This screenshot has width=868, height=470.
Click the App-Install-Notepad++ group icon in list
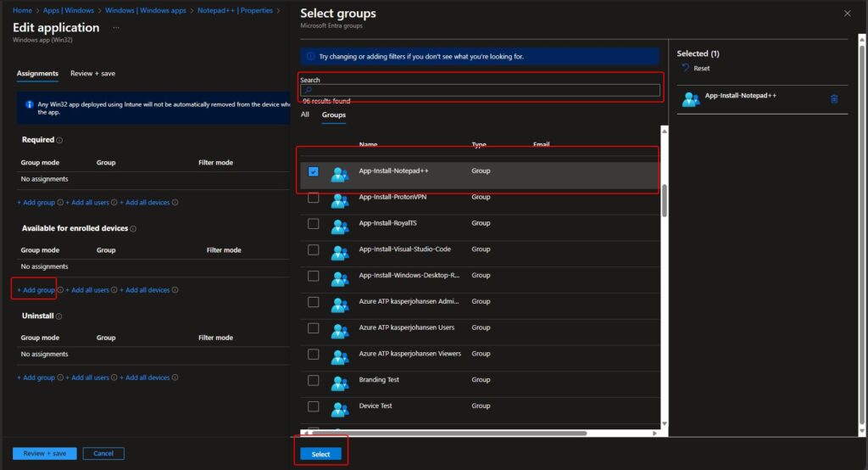340,175
